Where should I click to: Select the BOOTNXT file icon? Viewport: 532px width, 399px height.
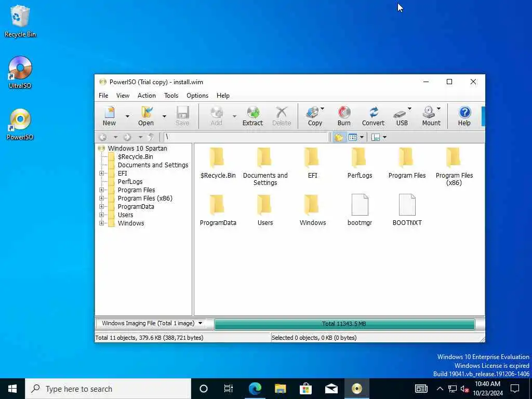coord(407,205)
